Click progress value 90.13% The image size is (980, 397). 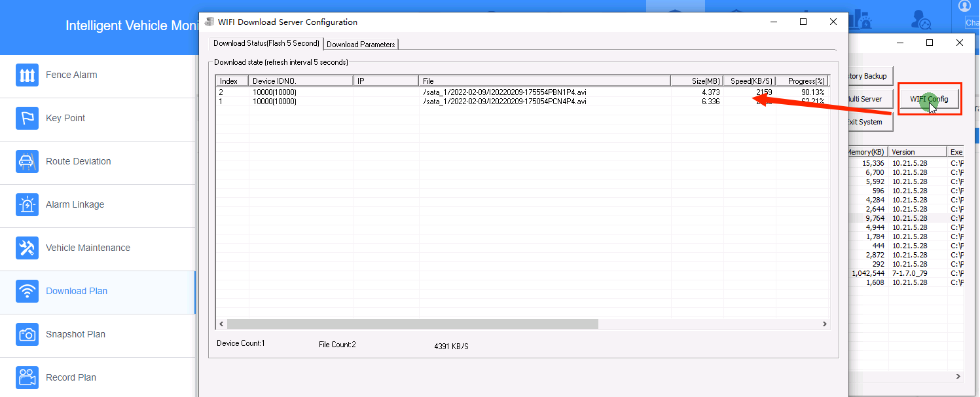812,92
